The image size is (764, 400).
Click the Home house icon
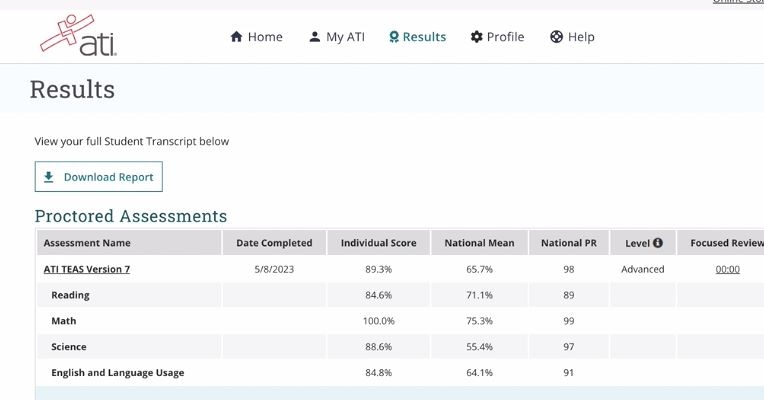[236, 37]
